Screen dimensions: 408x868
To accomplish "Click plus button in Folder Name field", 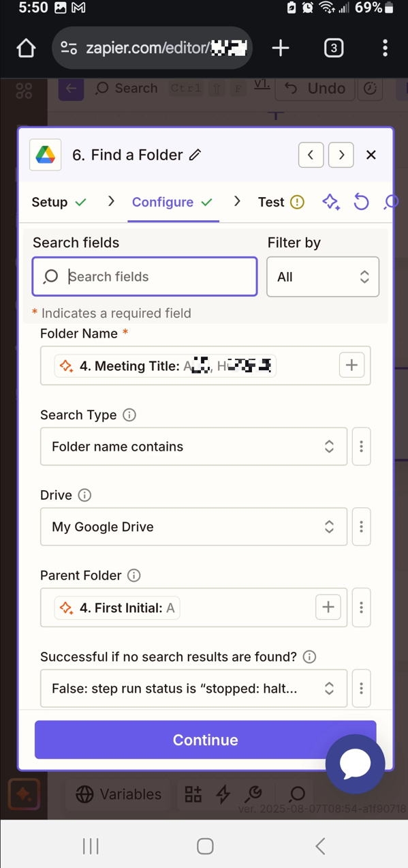I will click(x=351, y=365).
